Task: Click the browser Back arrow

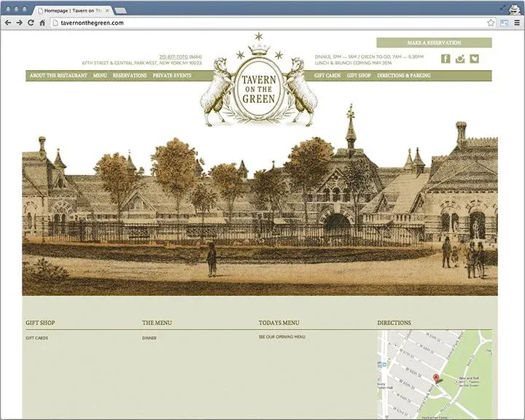Action: coord(8,23)
